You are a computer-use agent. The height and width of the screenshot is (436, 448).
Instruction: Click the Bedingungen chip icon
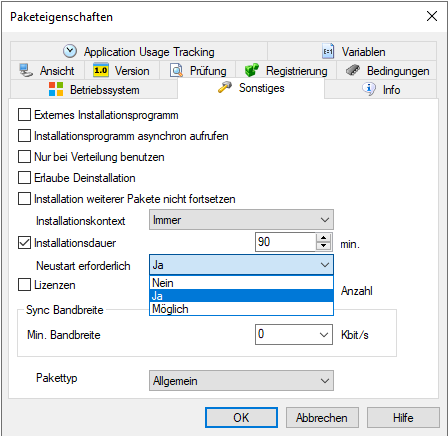(353, 70)
